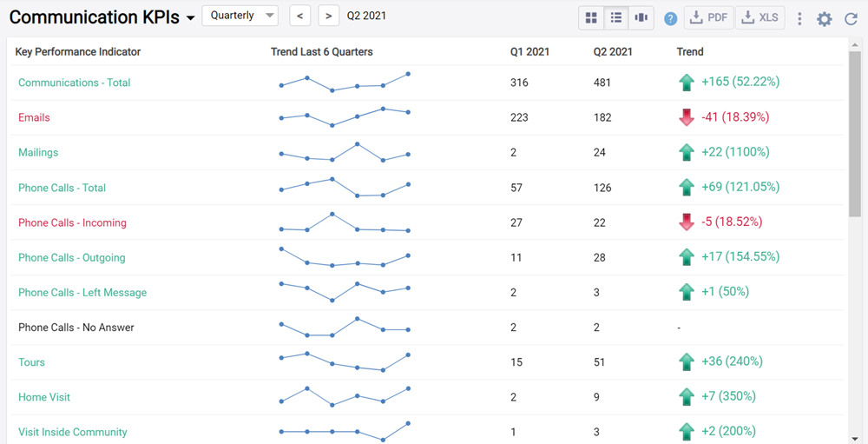This screenshot has height=444, width=868.
Task: Switch to the grid tile view
Action: [x=591, y=17]
